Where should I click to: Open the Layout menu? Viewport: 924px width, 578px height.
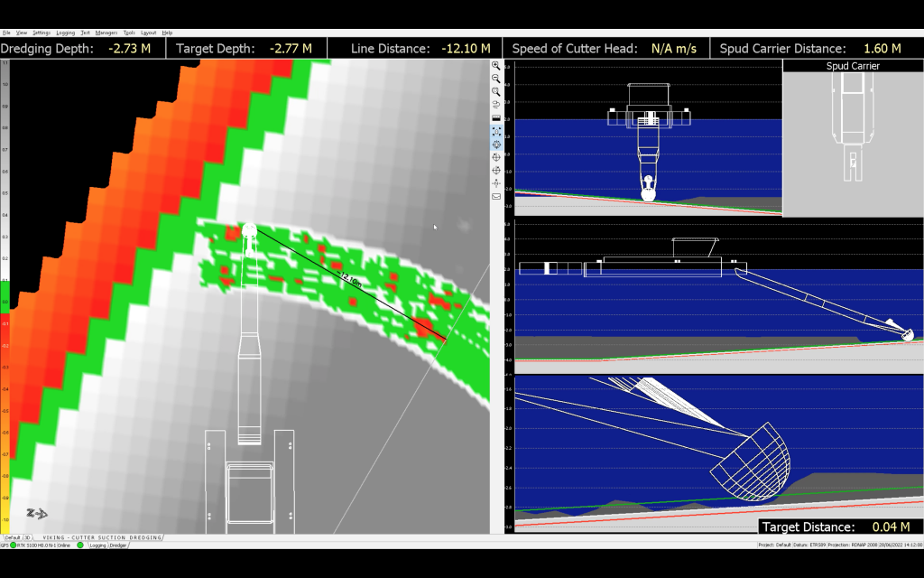pyautogui.click(x=149, y=33)
